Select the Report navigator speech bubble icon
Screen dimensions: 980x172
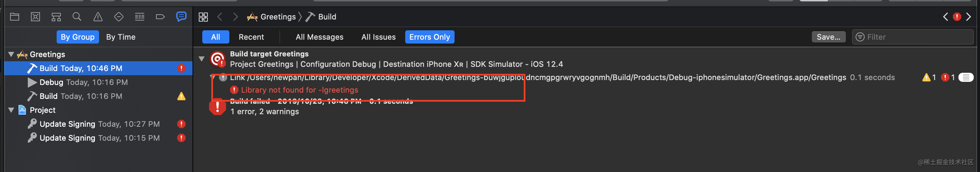pos(181,16)
